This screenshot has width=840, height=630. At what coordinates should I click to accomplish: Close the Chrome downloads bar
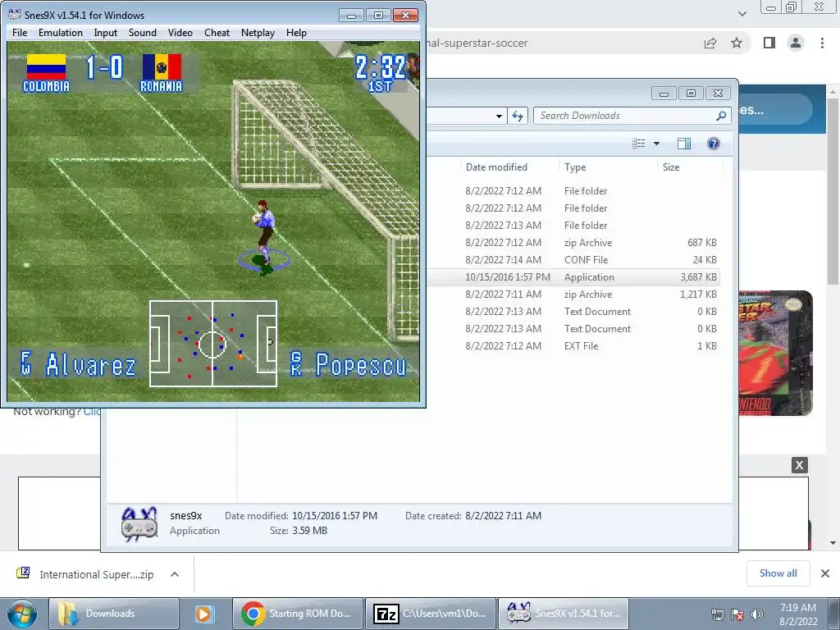(825, 573)
